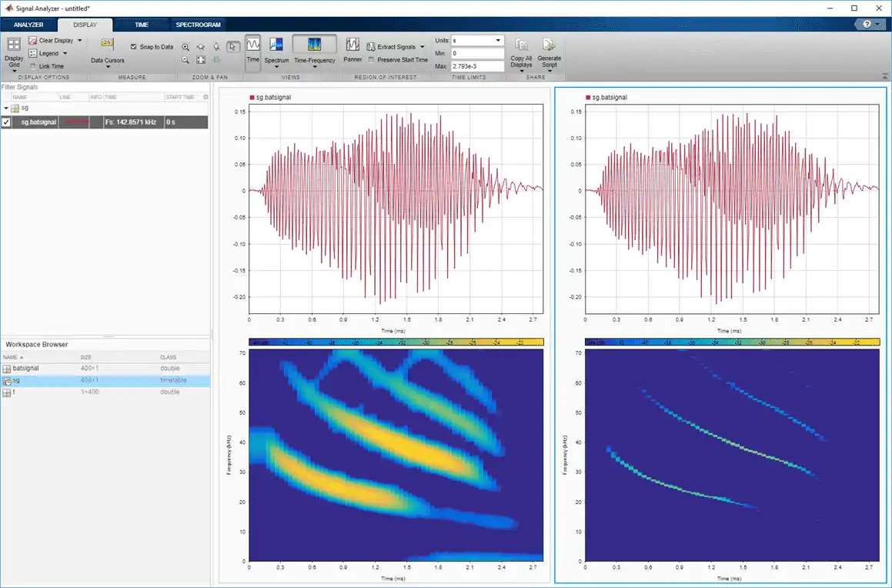Select the Spectrum view icon
892x588 pixels.
click(x=276, y=45)
